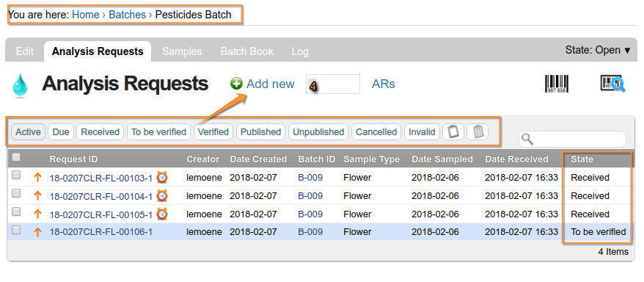Click the Creator column header
The height and width of the screenshot is (282, 644).
click(x=203, y=159)
